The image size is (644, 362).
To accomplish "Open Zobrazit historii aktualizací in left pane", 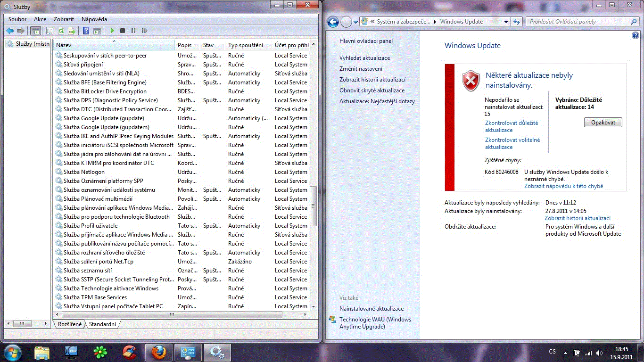I will coord(372,80).
